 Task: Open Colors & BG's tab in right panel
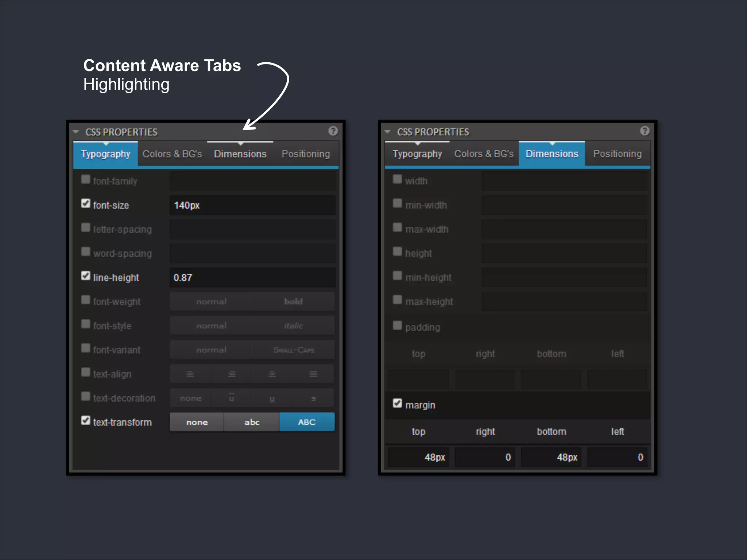point(484,154)
